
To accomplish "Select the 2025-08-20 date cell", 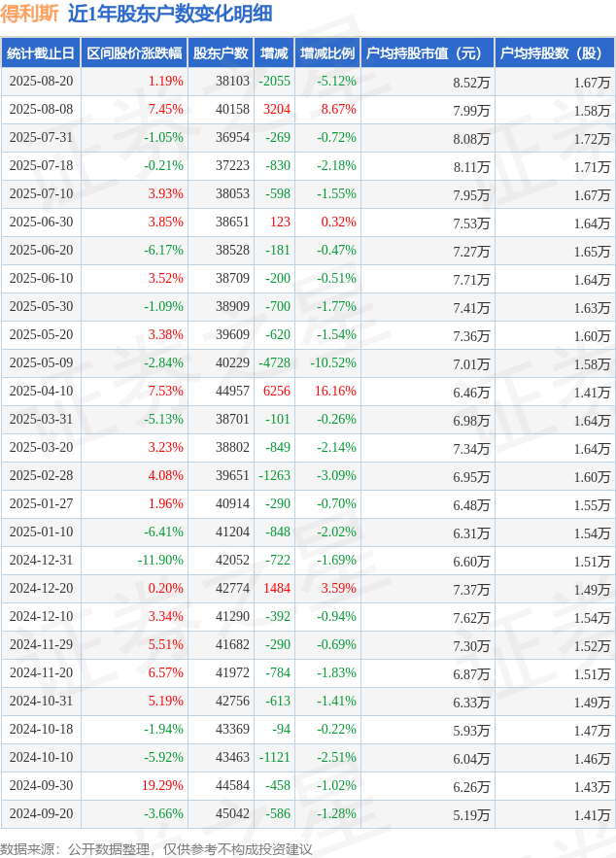I will [41, 82].
